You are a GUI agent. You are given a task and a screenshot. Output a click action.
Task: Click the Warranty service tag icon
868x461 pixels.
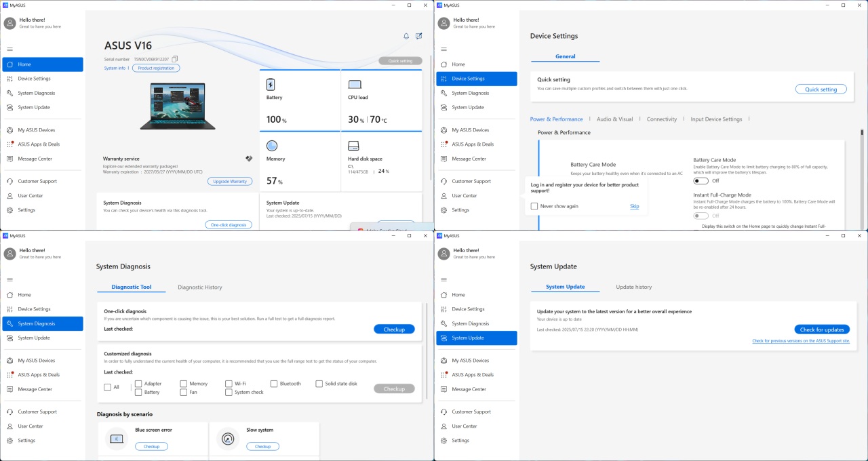coord(249,158)
